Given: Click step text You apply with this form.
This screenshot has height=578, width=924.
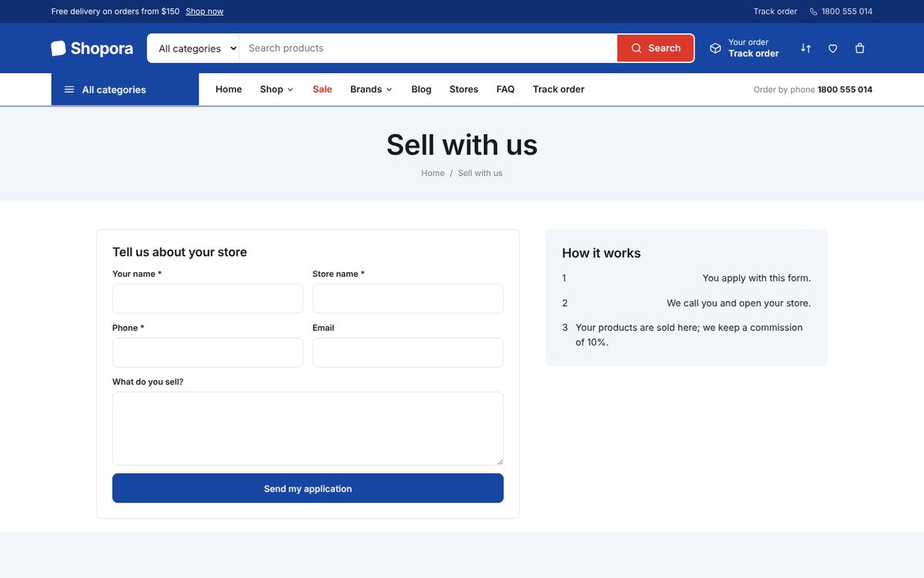Looking at the screenshot, I should (x=756, y=278).
